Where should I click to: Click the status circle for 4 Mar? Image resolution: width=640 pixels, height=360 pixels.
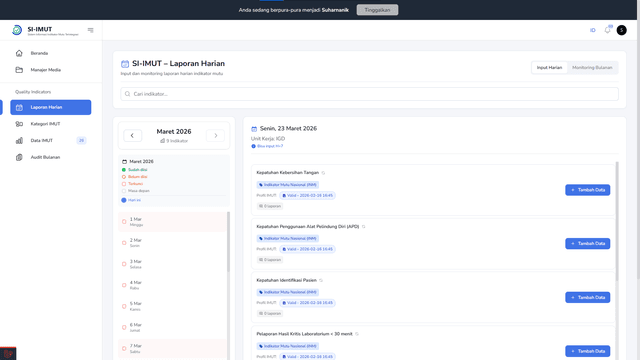click(124, 285)
